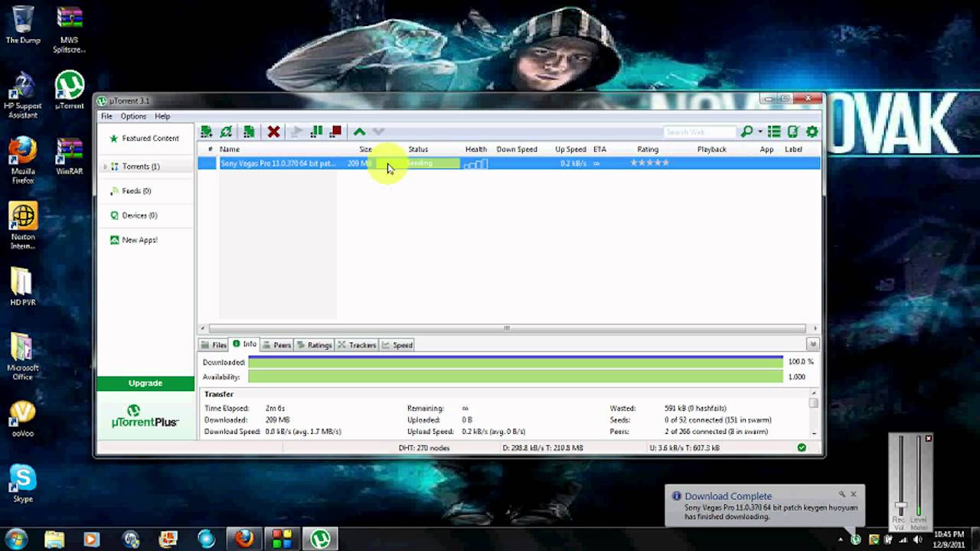Sort by the Size column header
Screen dimensions: 980x551
click(x=366, y=149)
